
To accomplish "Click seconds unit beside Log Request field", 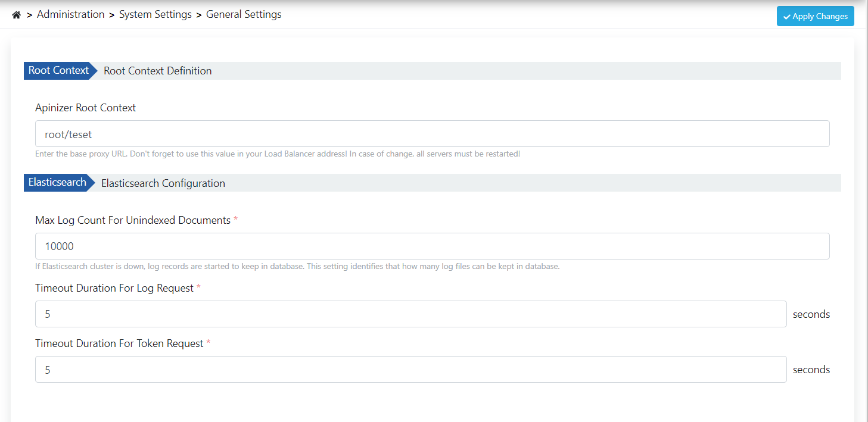I will click(x=811, y=314).
